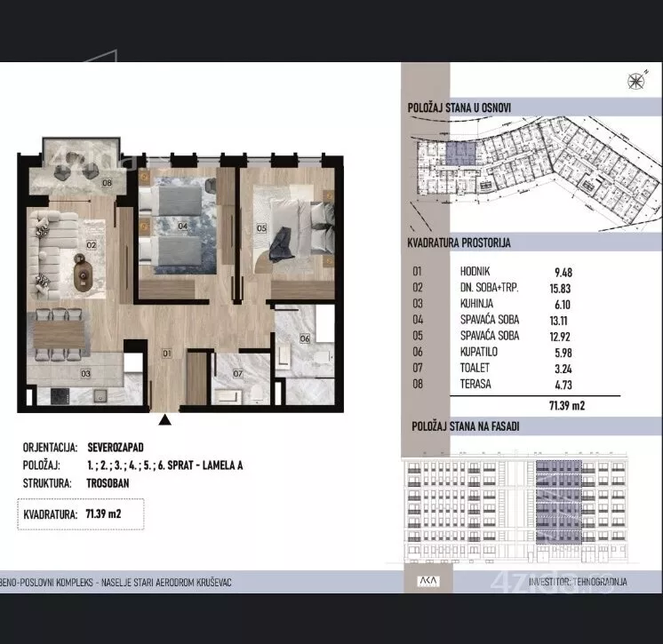This screenshot has width=663, height=644.
Task: Select the KUPATILO 5.98 row in the table
Action: [492, 352]
